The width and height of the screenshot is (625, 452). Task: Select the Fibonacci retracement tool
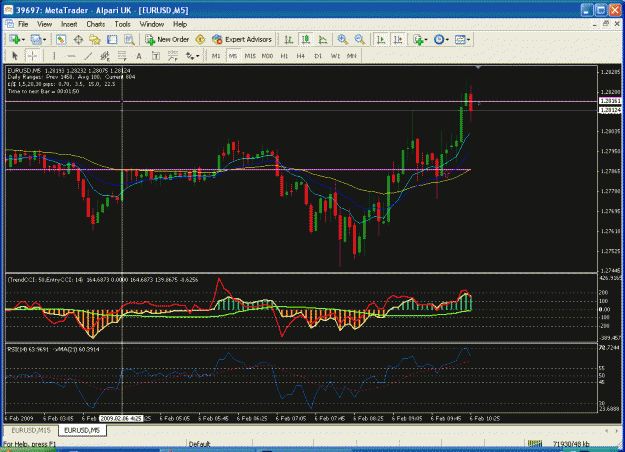click(x=122, y=56)
